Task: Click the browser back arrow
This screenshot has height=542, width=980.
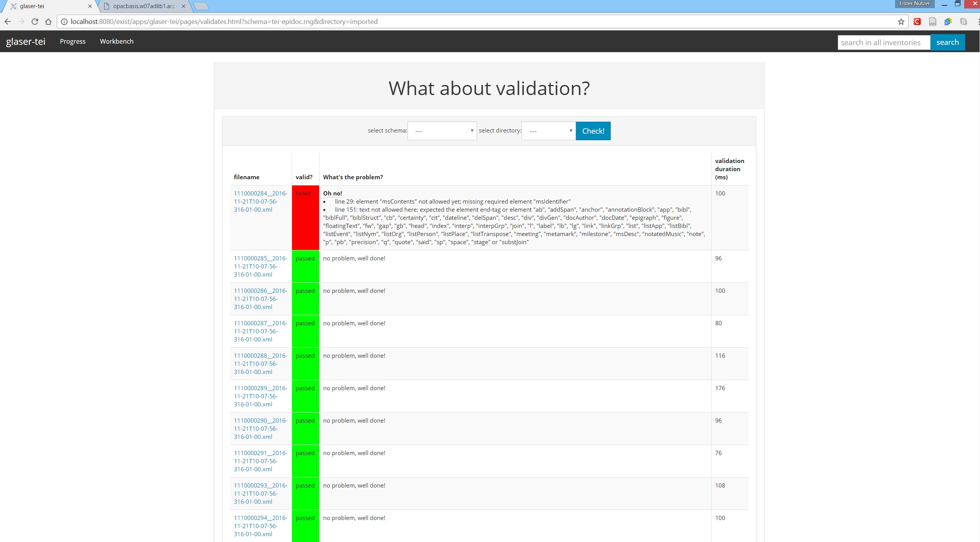Action: pyautogui.click(x=8, y=22)
